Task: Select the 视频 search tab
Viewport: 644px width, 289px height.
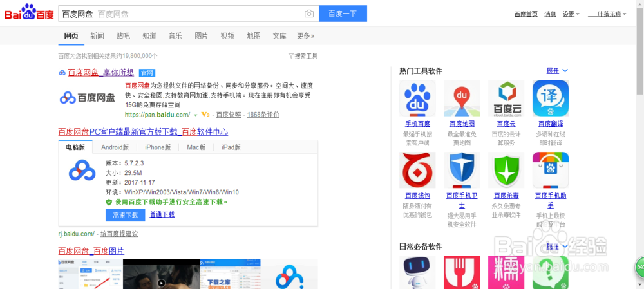Action: pos(227,35)
